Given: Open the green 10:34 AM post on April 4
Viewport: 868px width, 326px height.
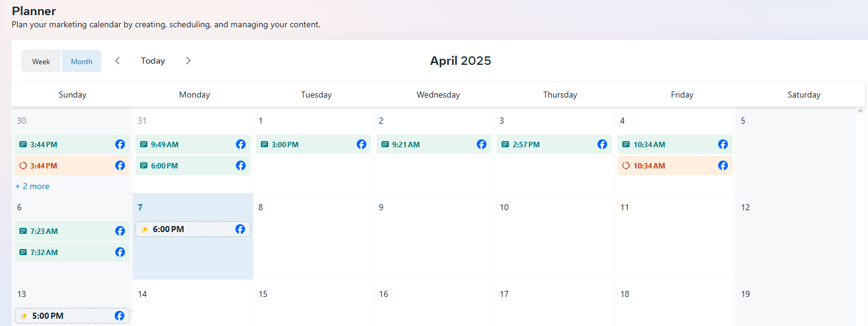Looking at the screenshot, I should (675, 144).
